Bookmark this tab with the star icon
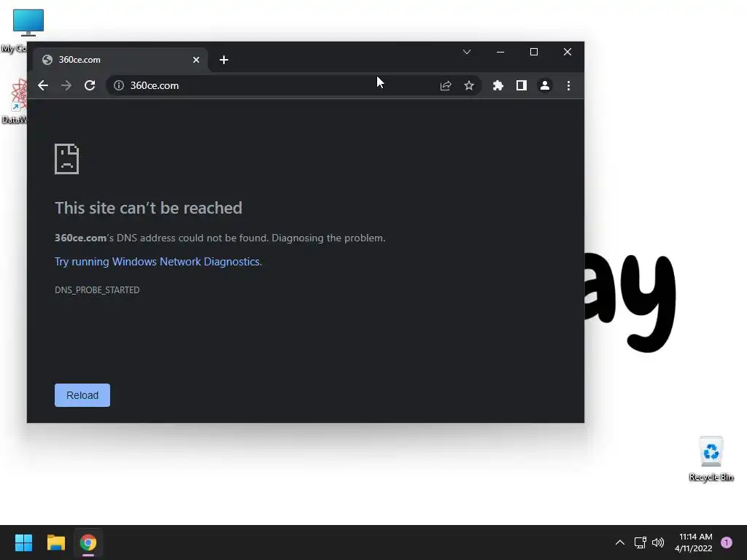This screenshot has width=747, height=560. tap(469, 86)
